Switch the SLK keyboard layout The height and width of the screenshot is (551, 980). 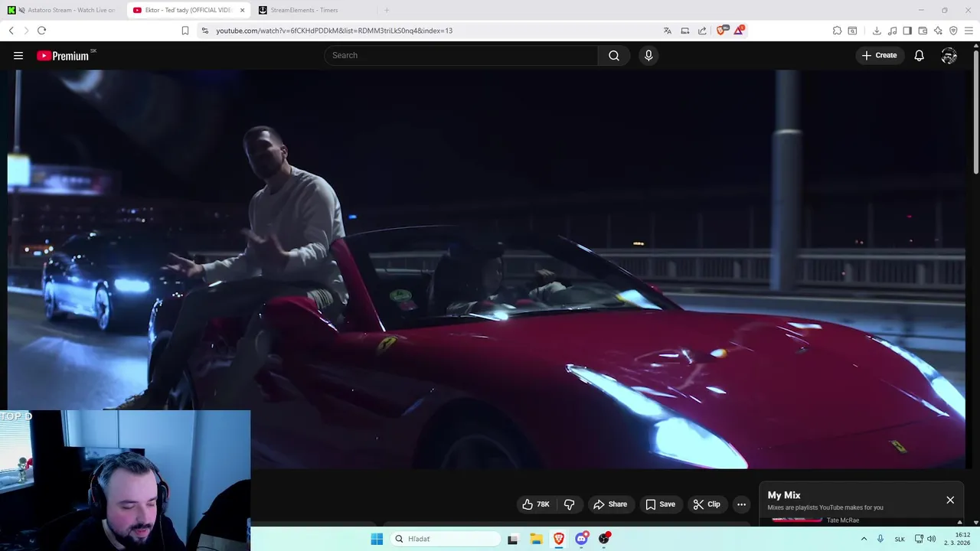(x=900, y=539)
